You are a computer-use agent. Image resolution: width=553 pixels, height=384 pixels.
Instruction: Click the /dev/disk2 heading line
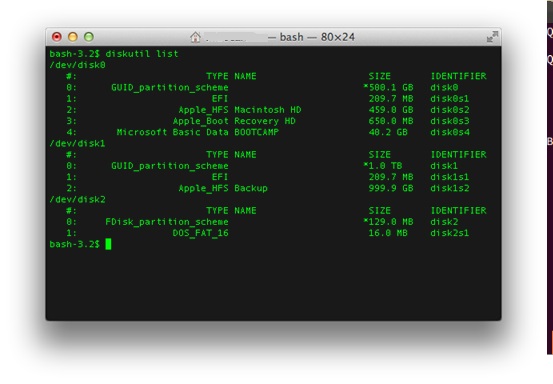[78, 200]
